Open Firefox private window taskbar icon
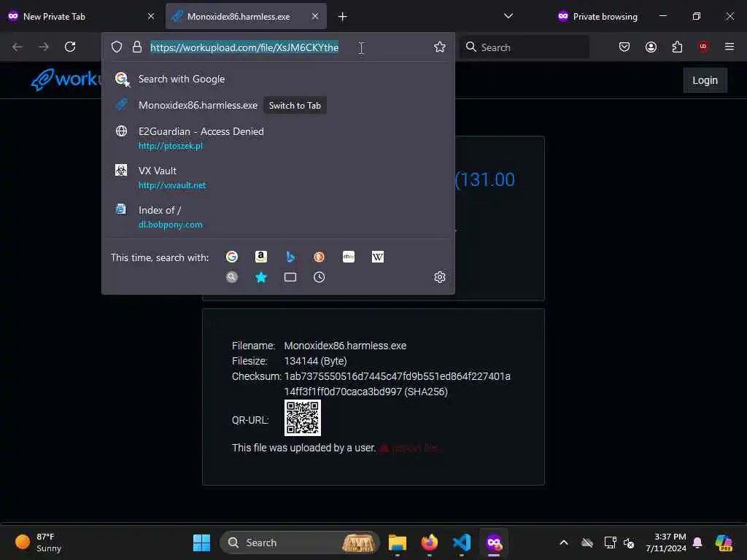Screen dimensions: 747x560 tap(494, 542)
